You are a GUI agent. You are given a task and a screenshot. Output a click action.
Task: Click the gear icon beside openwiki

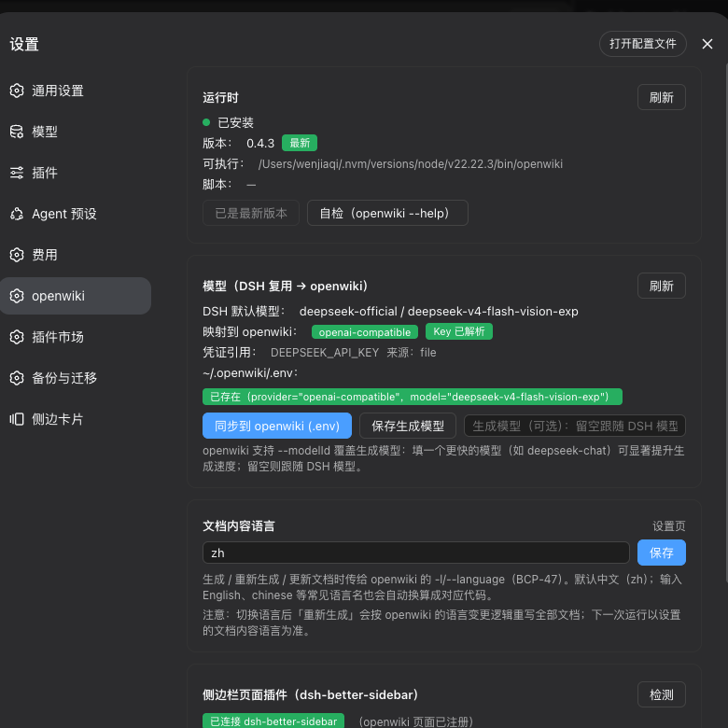point(17,296)
